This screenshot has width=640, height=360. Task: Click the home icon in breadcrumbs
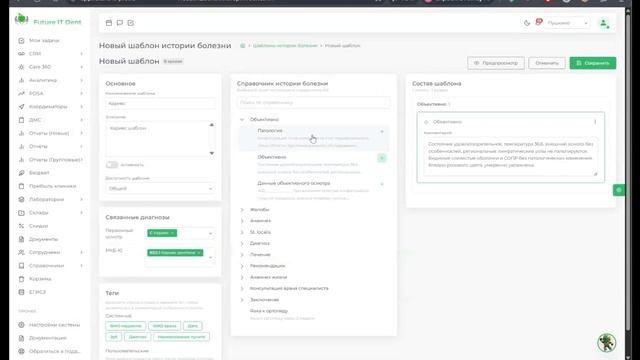242,46
